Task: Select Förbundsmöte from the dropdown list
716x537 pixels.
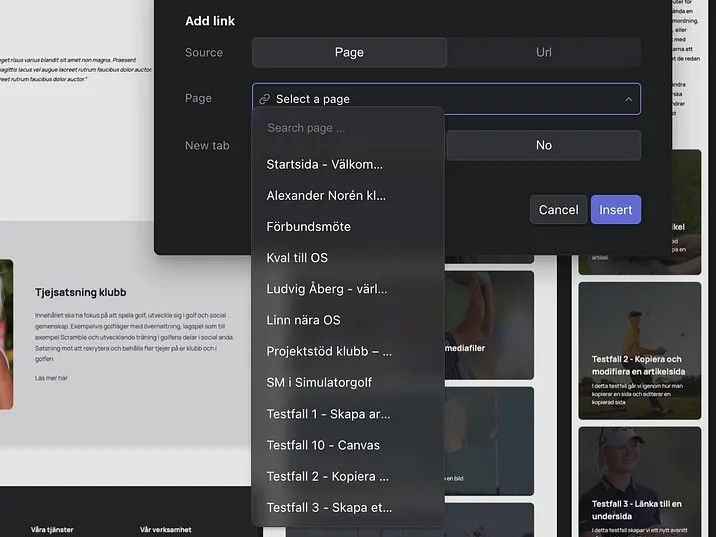Action: click(x=309, y=226)
